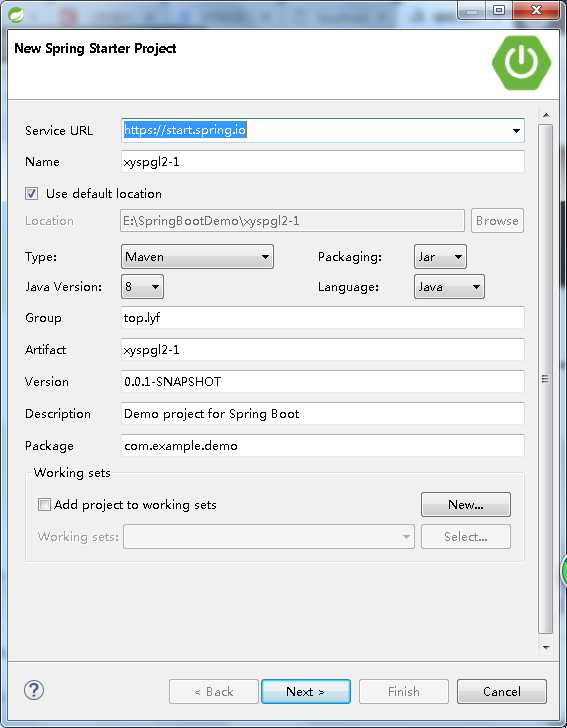
Task: Focus the Artifact text field
Action: [x=323, y=350]
